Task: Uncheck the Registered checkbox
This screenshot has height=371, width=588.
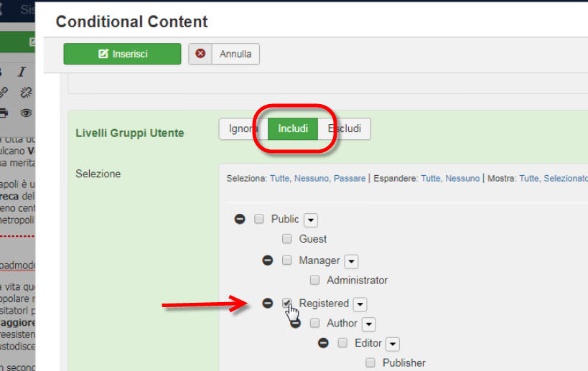Action: coord(287,303)
